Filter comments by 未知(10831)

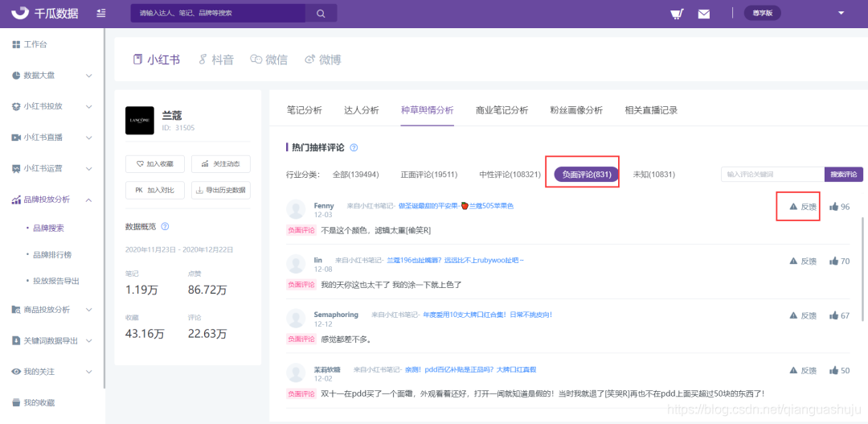click(653, 175)
